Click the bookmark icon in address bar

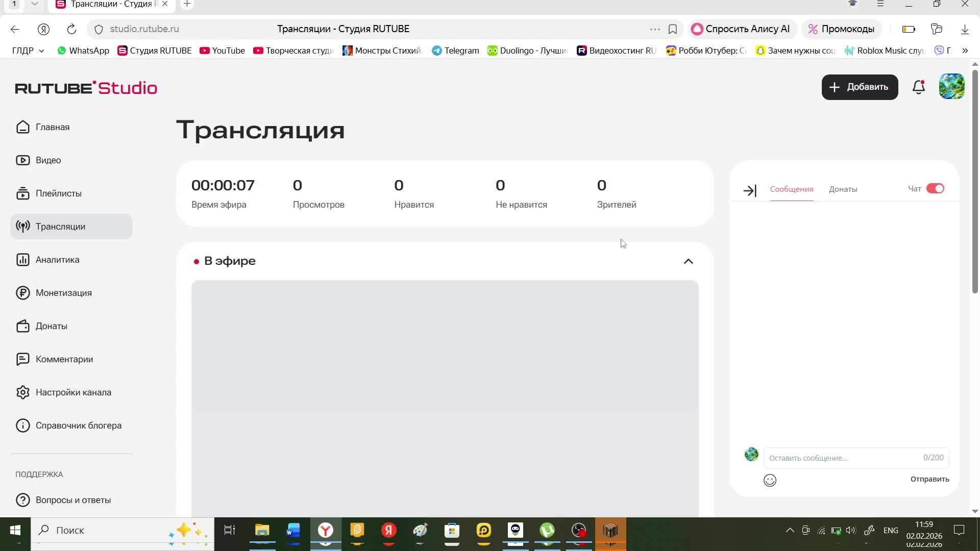click(673, 29)
